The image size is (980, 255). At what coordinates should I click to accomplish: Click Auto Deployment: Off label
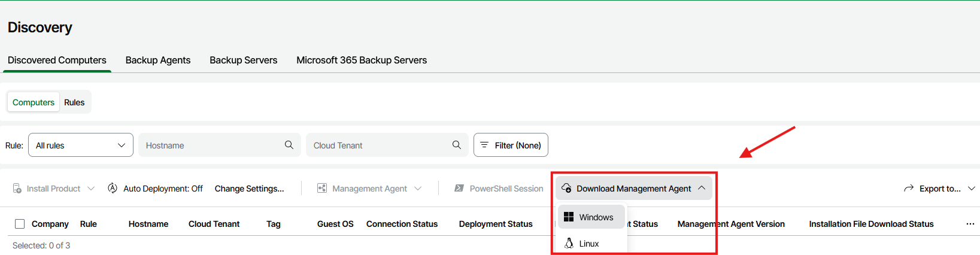tap(163, 189)
